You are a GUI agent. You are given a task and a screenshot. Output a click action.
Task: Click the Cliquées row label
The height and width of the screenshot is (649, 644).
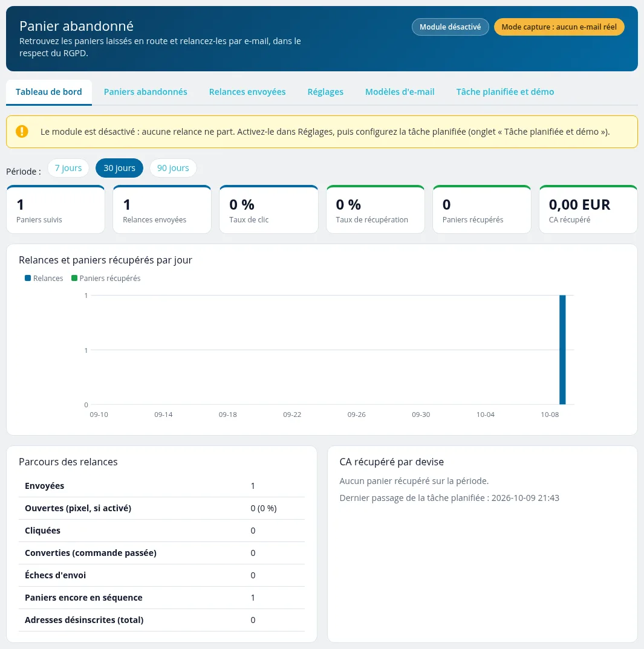coord(43,531)
